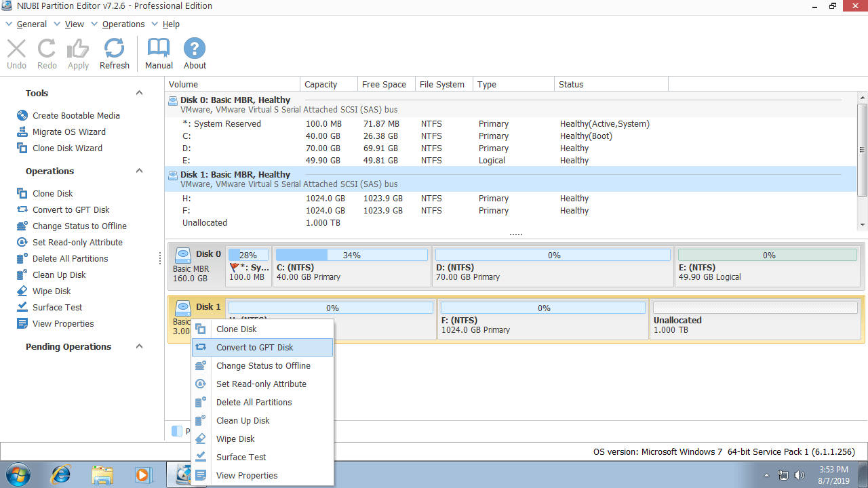Click View Properties in context menu
Screen dimensions: 868x488
point(247,475)
